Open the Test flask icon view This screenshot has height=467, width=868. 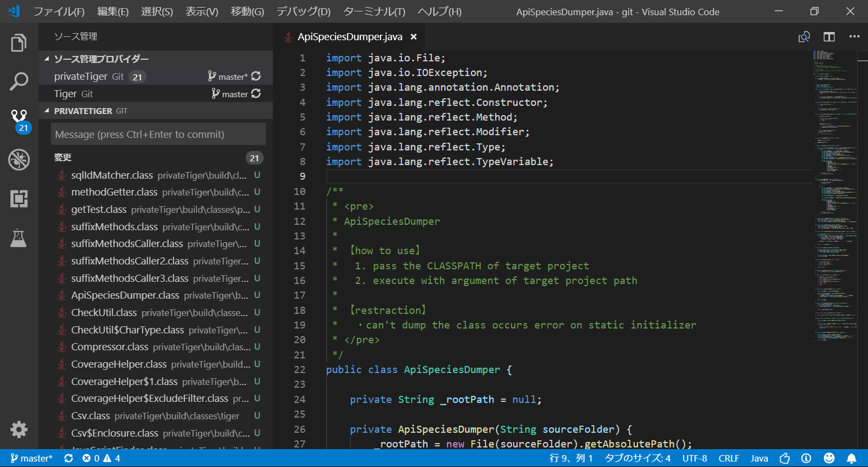coord(19,238)
